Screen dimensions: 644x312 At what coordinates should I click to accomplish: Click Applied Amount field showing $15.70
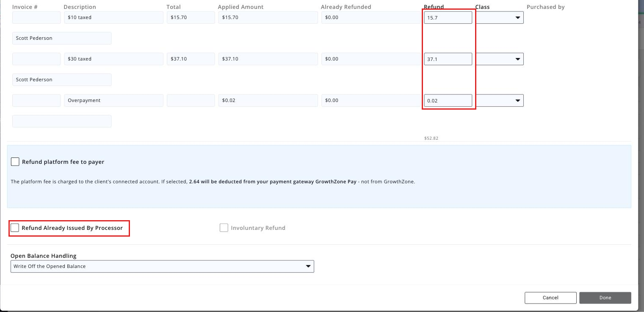coord(268,17)
